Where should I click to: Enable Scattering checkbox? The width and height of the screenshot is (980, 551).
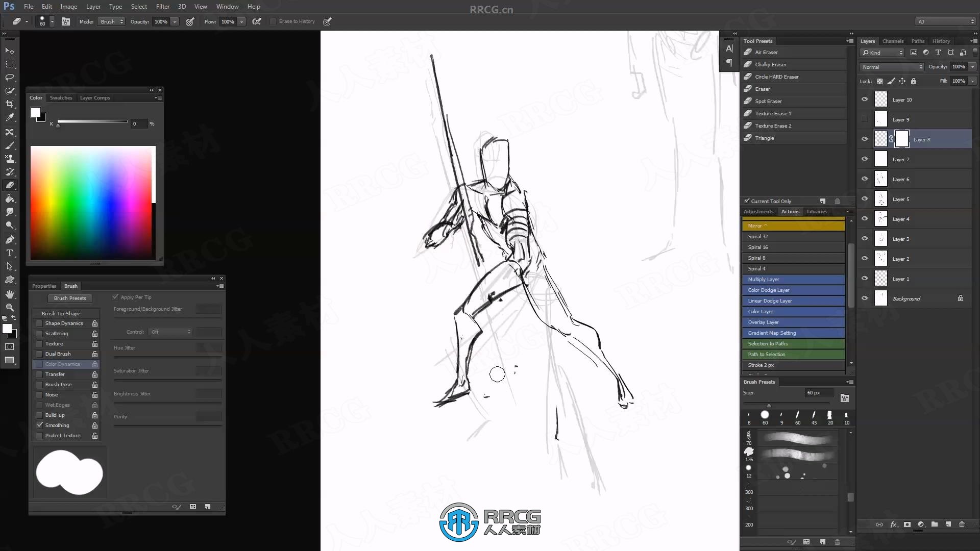click(x=39, y=334)
